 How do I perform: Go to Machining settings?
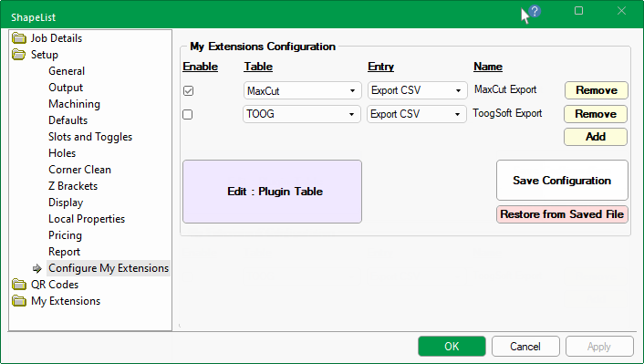[74, 104]
